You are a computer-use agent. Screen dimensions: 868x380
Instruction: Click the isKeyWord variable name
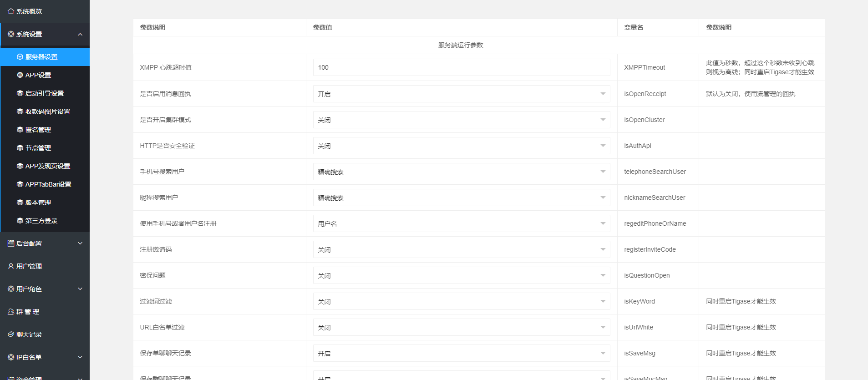pos(640,301)
